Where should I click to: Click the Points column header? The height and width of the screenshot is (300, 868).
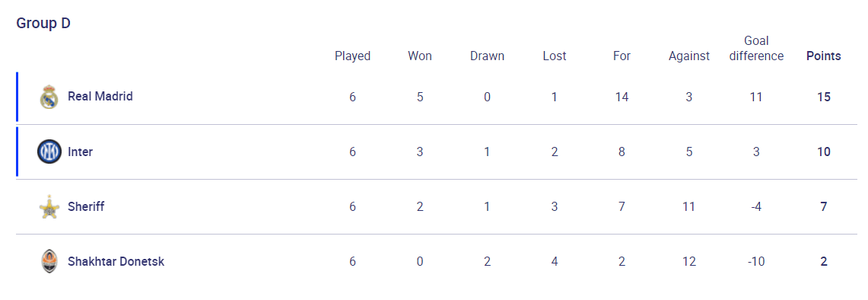pyautogui.click(x=823, y=56)
